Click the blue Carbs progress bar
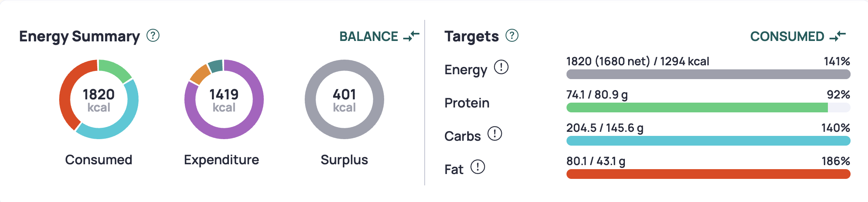Viewport: 868px width, 202px height. tap(708, 141)
